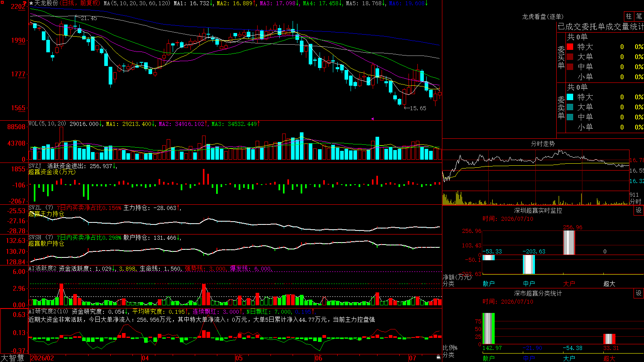Click the -53.33 散户 bar in real-time monitor
This screenshot has height=362, width=644.
[x=489, y=257]
